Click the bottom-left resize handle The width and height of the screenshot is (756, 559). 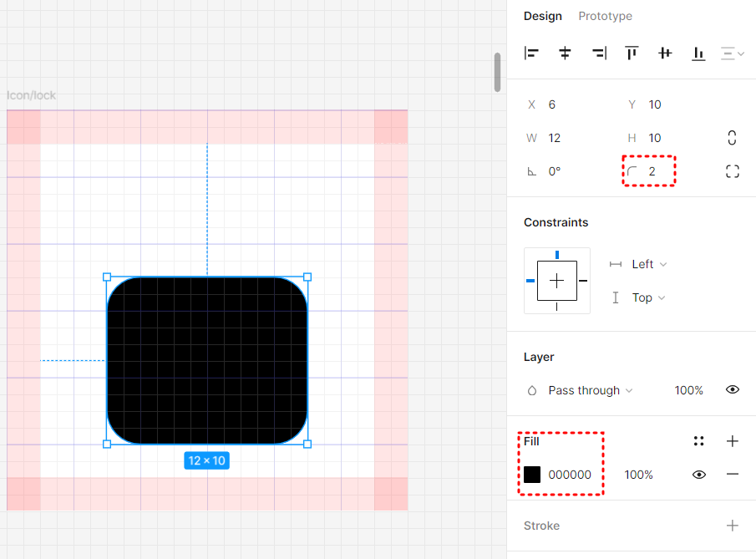pyautogui.click(x=107, y=444)
